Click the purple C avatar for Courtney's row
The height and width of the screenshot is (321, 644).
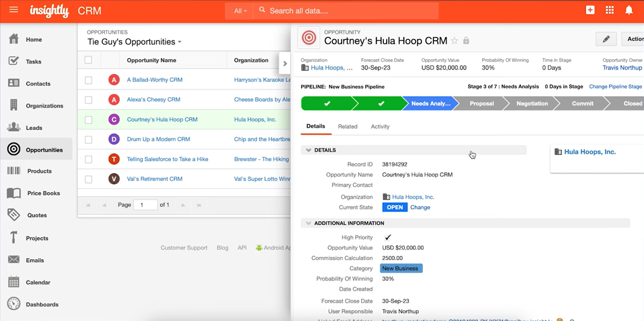(x=114, y=119)
